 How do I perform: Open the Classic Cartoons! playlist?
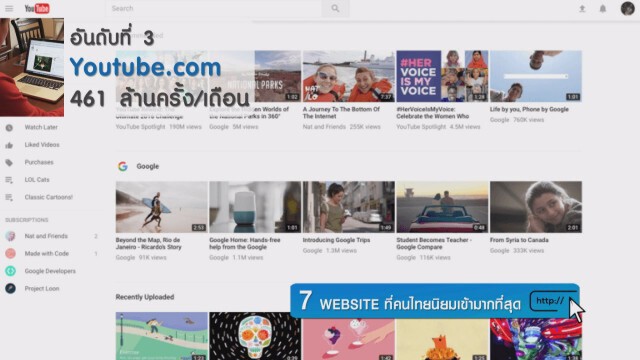[x=49, y=197]
